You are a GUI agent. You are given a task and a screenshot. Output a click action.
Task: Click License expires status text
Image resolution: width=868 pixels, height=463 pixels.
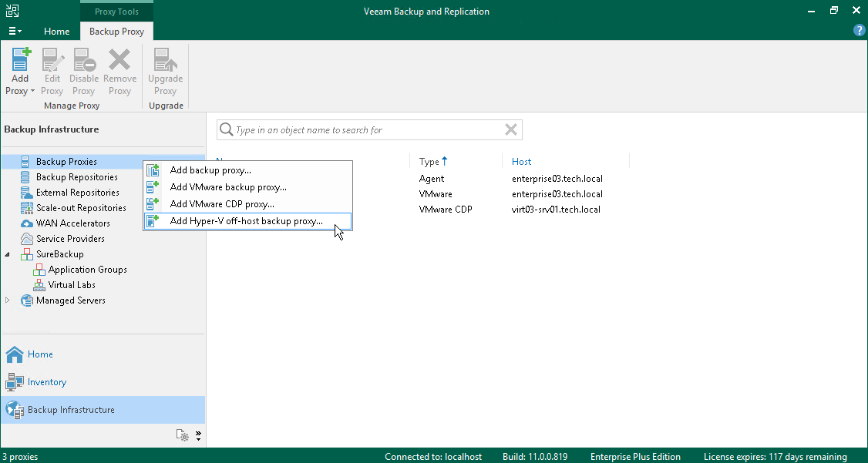click(x=775, y=457)
